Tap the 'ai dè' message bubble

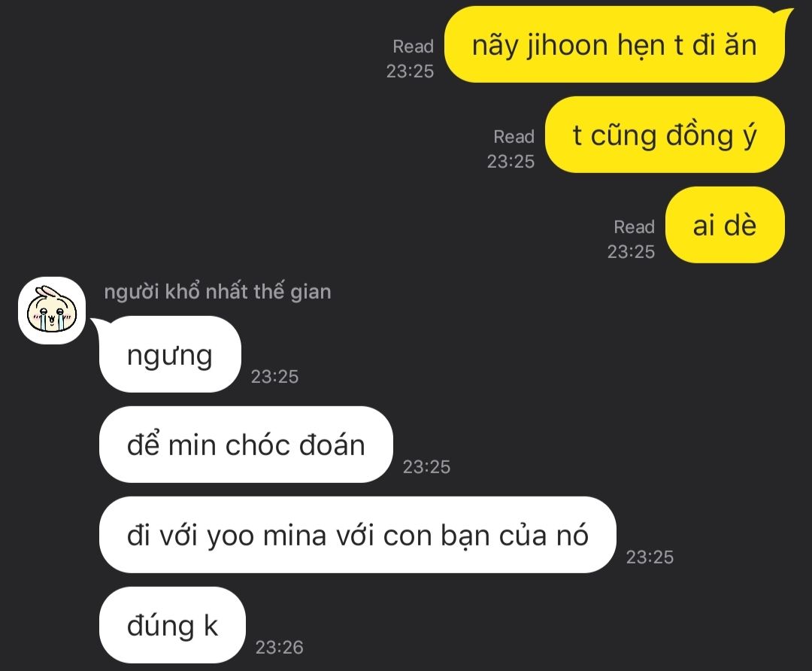tap(725, 225)
